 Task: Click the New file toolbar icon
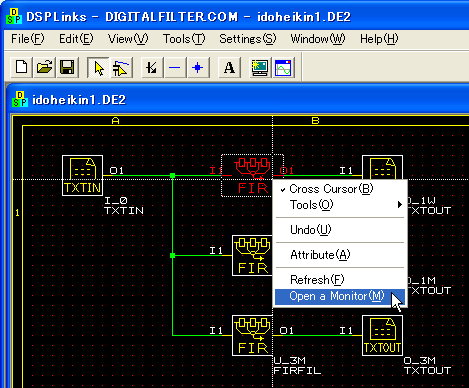[21, 67]
